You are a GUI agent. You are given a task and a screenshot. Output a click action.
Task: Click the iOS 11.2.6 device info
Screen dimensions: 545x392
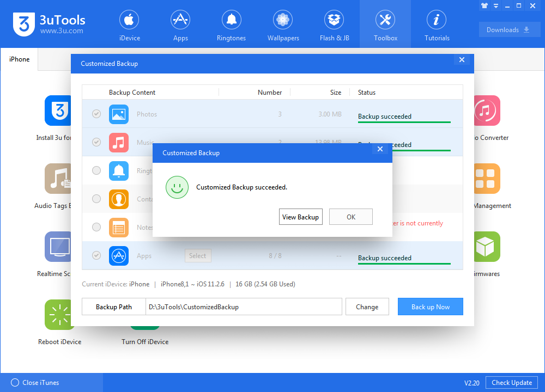tap(210, 284)
